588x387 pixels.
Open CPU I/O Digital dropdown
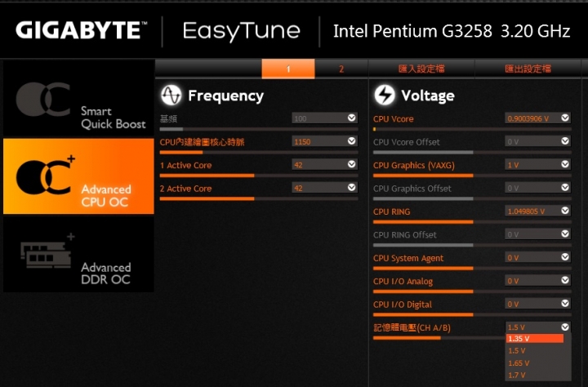[x=565, y=304]
